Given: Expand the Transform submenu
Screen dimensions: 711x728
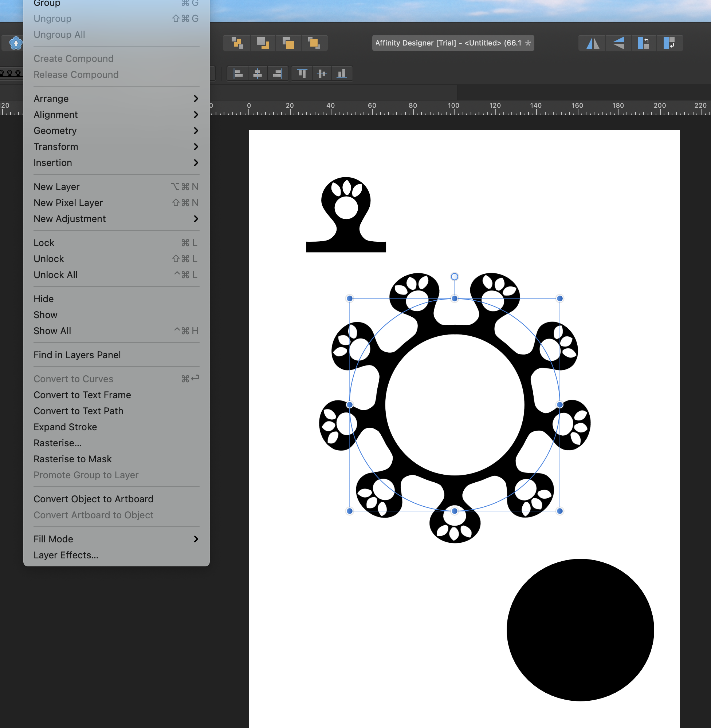Looking at the screenshot, I should (116, 147).
